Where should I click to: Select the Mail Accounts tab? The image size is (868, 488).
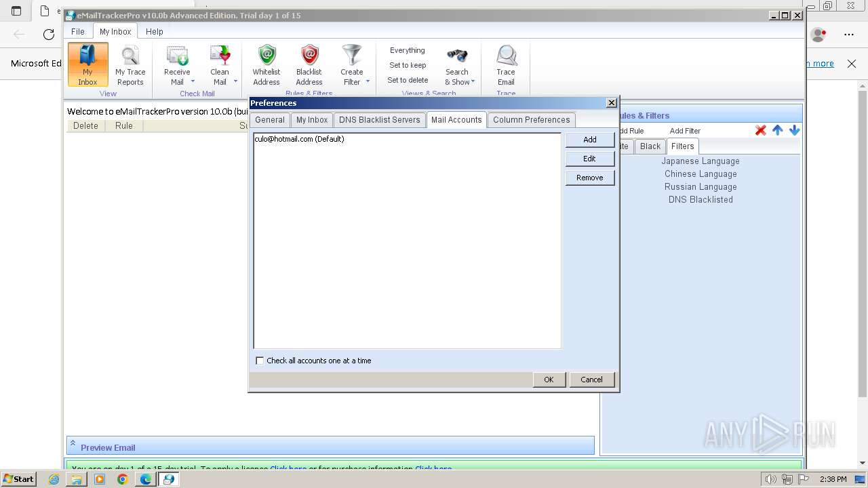click(456, 119)
